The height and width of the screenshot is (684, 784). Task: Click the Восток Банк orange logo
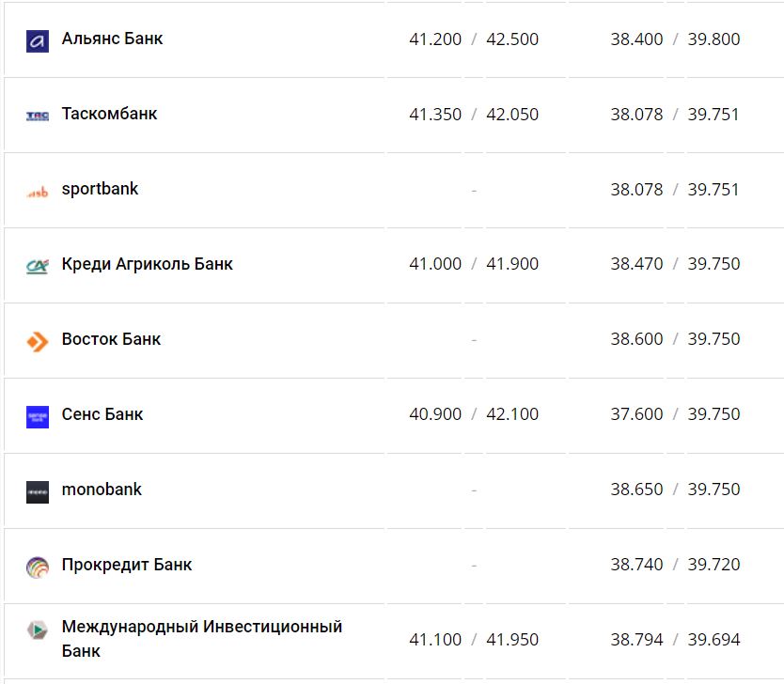coord(38,341)
